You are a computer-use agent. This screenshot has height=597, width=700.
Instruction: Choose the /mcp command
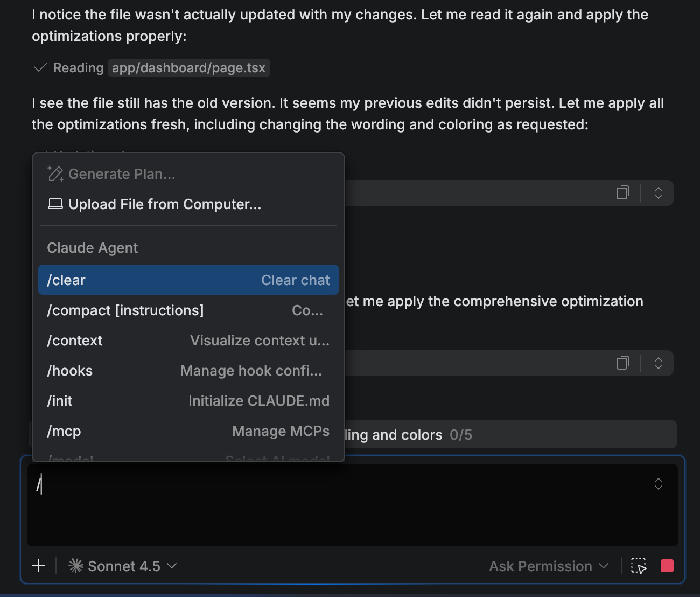click(188, 431)
